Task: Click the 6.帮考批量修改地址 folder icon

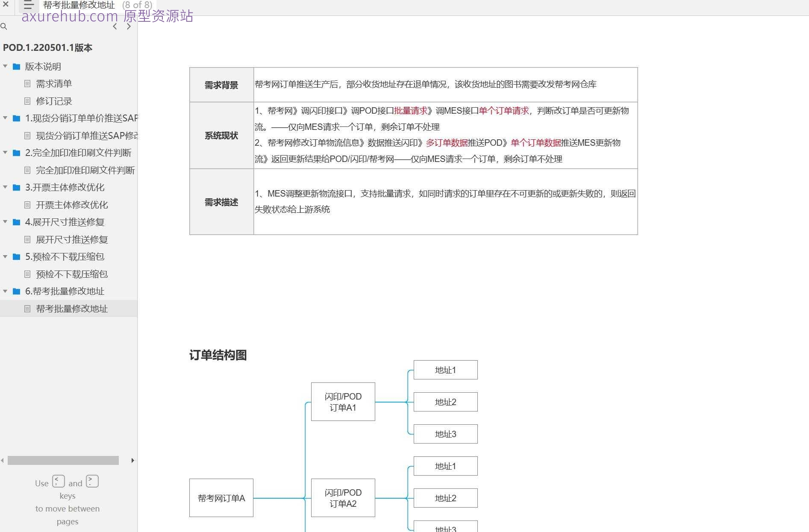Action: (x=17, y=291)
